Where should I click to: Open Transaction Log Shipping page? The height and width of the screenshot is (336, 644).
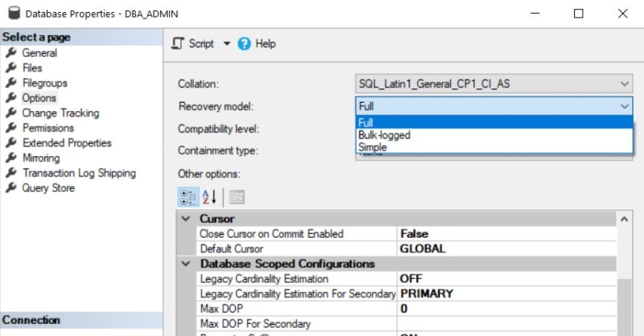[x=79, y=173]
